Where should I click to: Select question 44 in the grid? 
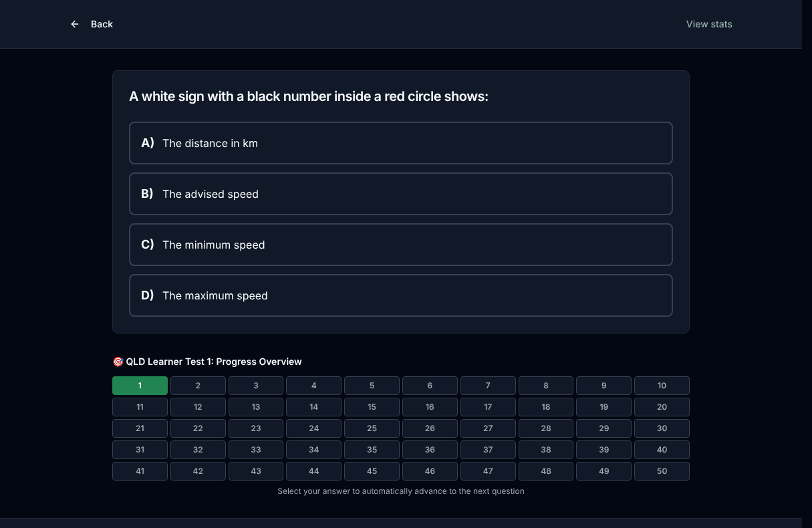[x=314, y=471]
